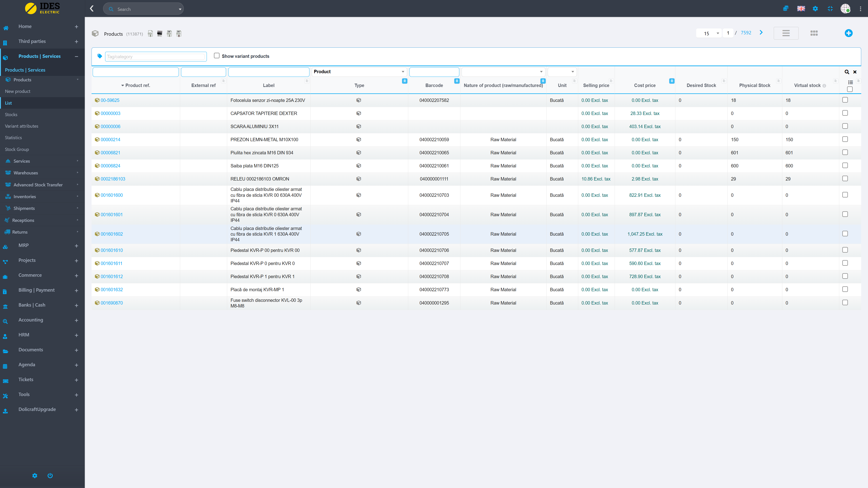
Task: Switch to kanban grid view
Action: 814,33
